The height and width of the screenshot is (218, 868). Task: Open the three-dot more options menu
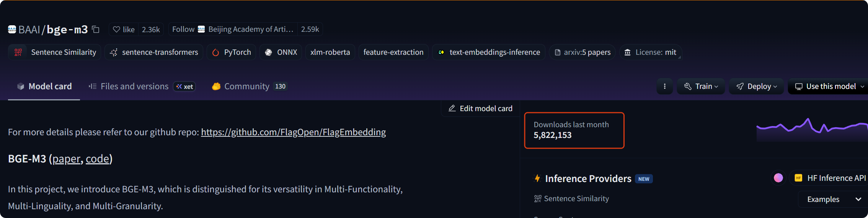[665, 87]
